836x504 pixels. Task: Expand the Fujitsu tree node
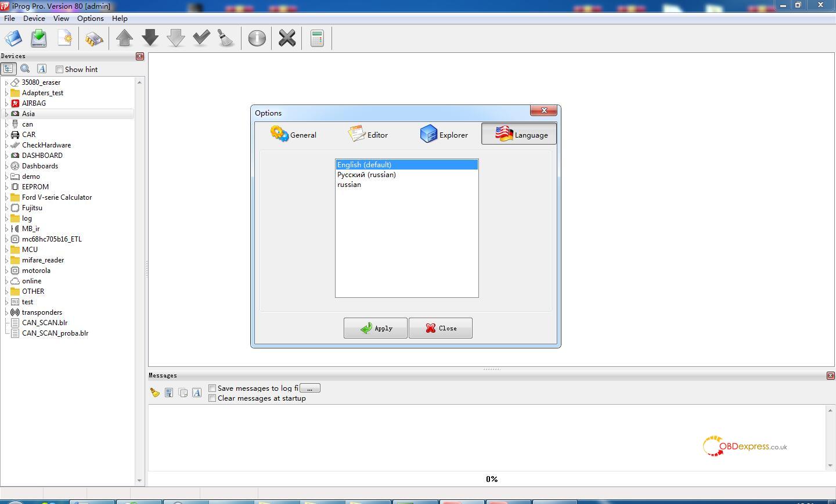coord(6,208)
